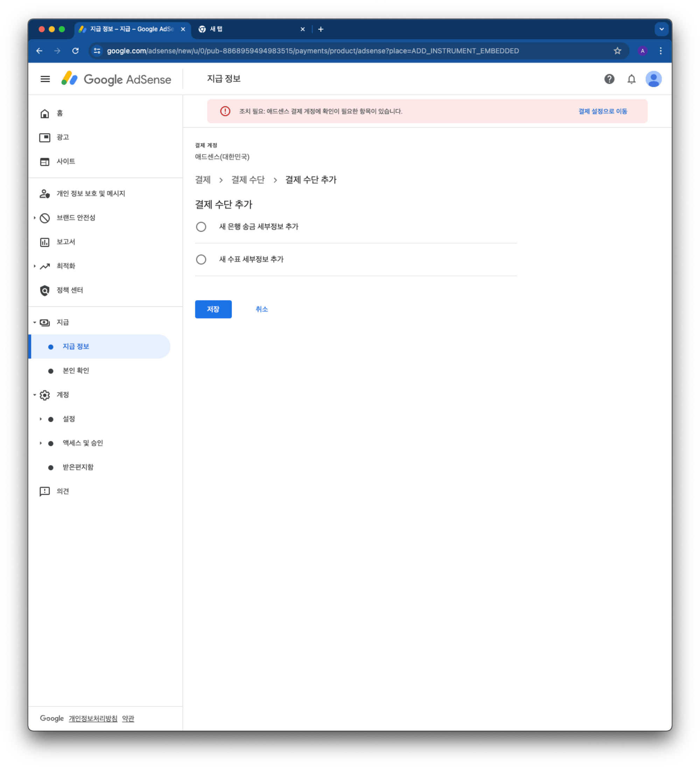Open 개인정보처리방침 footer link
Image resolution: width=700 pixels, height=768 pixels.
(93, 719)
